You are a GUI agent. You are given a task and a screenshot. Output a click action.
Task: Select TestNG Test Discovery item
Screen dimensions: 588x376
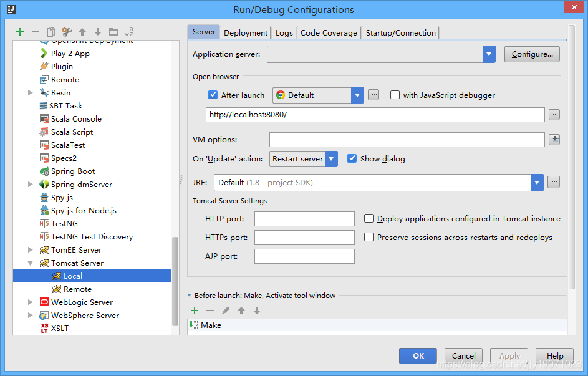click(x=92, y=236)
